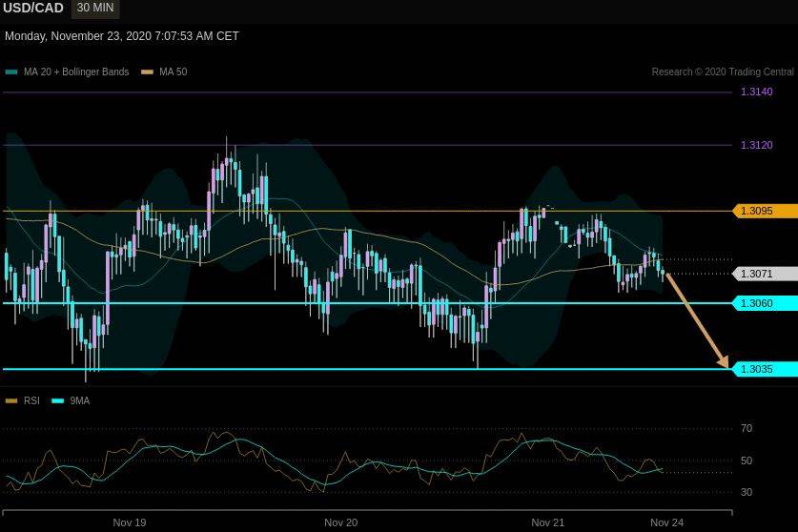
Task: Click the RSI legend swatch
Action: [11, 400]
